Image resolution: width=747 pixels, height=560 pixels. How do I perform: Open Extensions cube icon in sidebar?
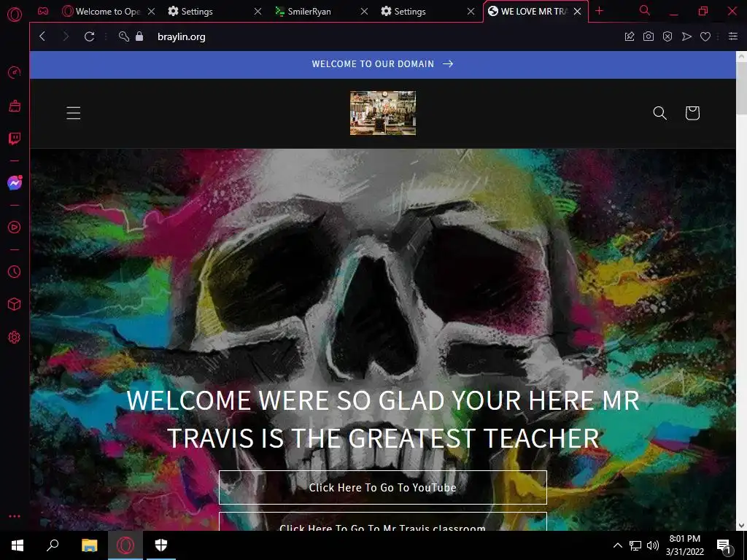15,304
